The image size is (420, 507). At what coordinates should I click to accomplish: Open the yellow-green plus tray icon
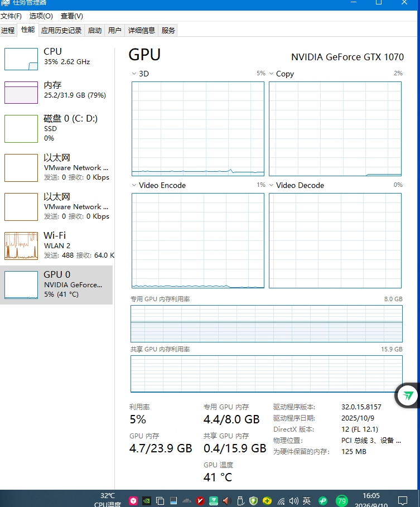click(267, 501)
